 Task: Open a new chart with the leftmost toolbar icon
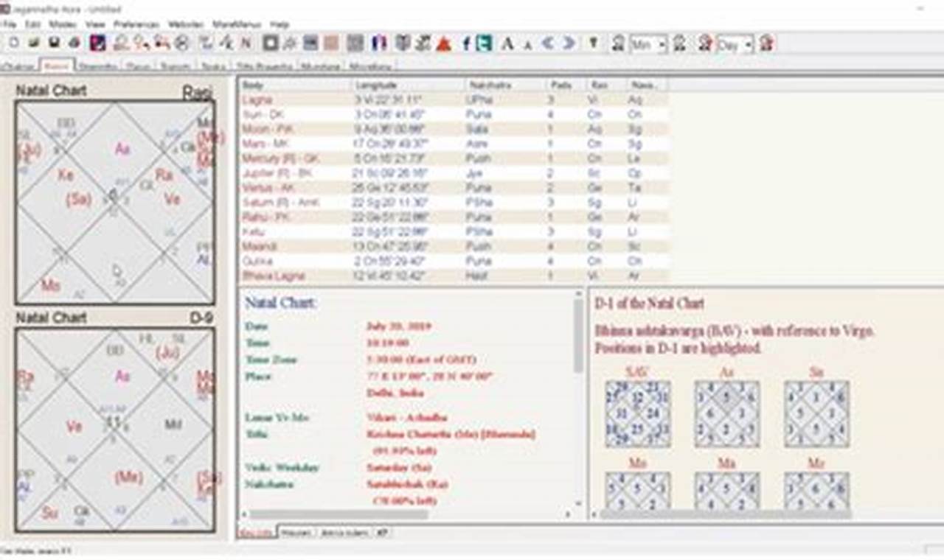[13, 43]
